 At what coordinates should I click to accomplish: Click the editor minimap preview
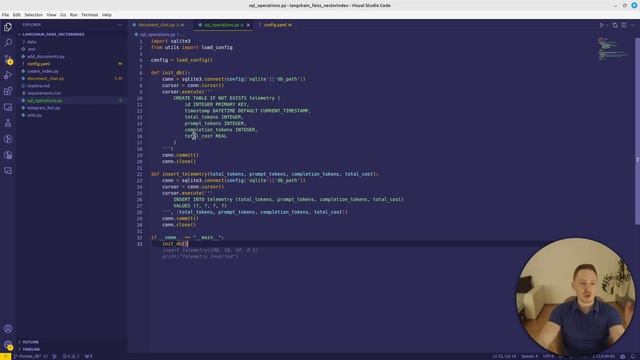click(613, 49)
